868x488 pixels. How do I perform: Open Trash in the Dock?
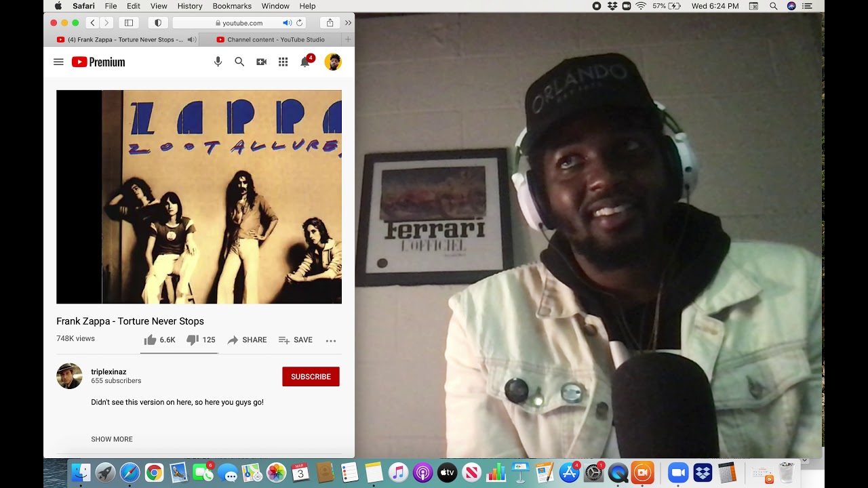point(786,472)
